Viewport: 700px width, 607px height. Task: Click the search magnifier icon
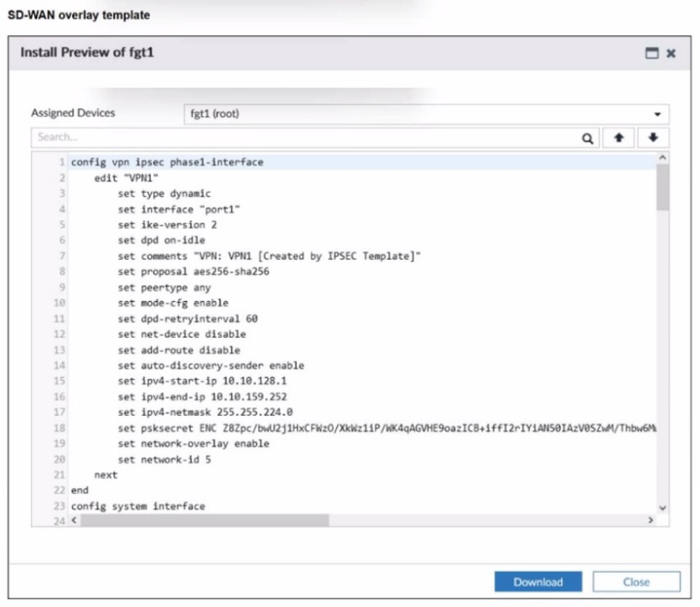(x=588, y=138)
